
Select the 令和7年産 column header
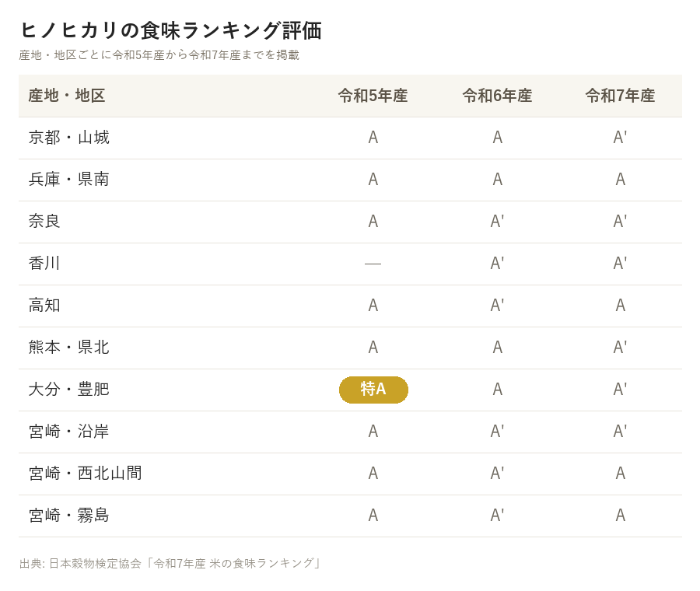[620, 96]
